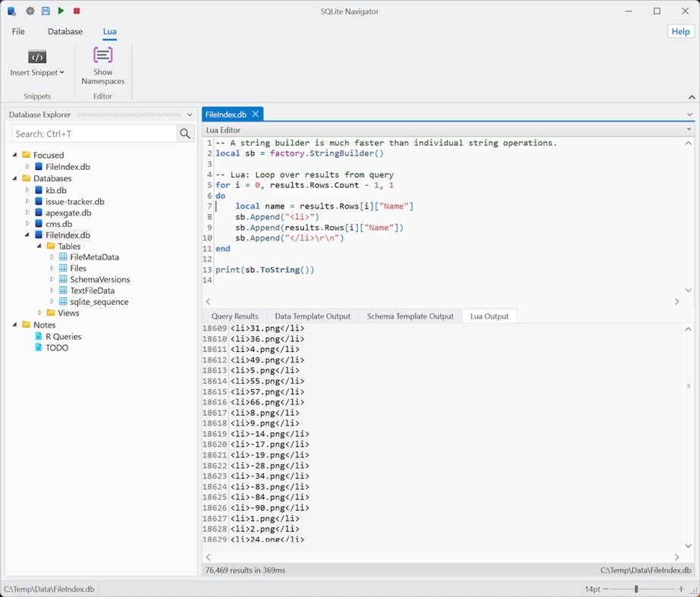Image resolution: width=700 pixels, height=597 pixels.
Task: Select the FileMetaData table icon
Action: pyautogui.click(x=64, y=257)
